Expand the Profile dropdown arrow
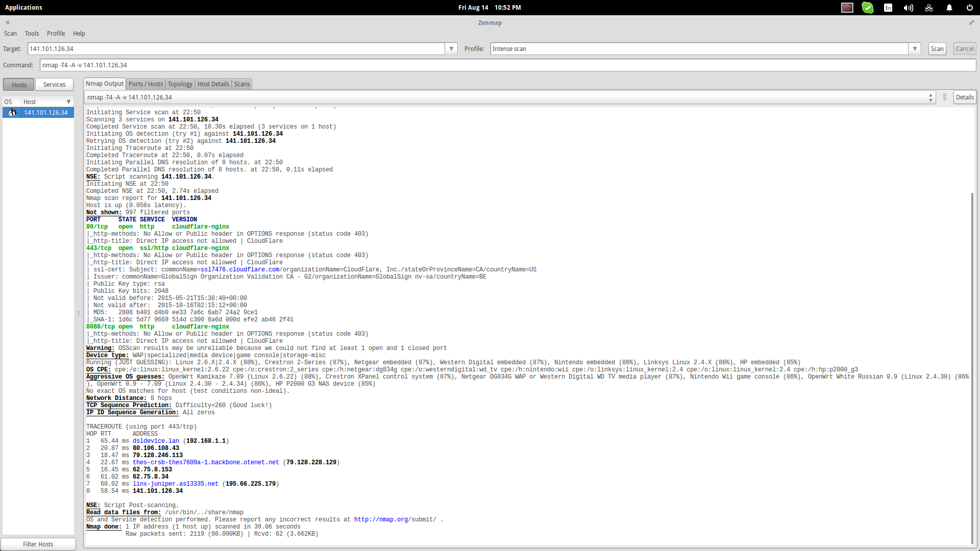 (x=915, y=49)
